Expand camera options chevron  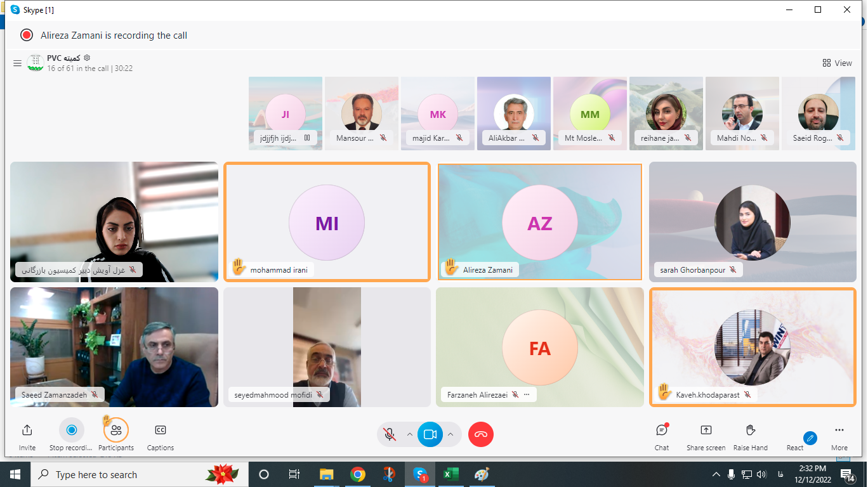point(450,434)
